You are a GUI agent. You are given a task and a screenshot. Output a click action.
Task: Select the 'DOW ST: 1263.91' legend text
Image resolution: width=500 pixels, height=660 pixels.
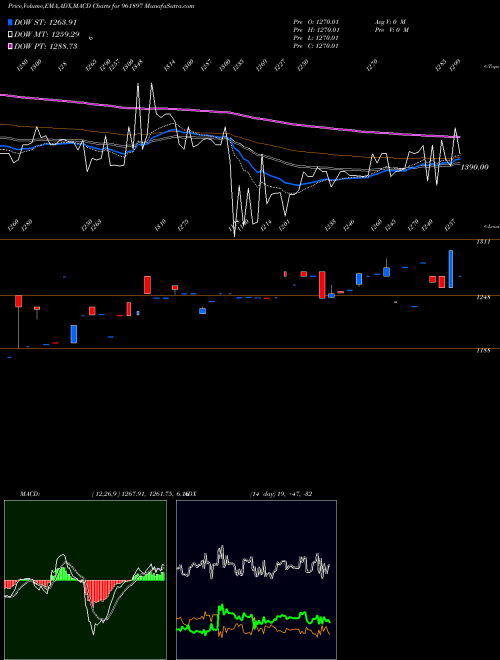(x=45, y=22)
